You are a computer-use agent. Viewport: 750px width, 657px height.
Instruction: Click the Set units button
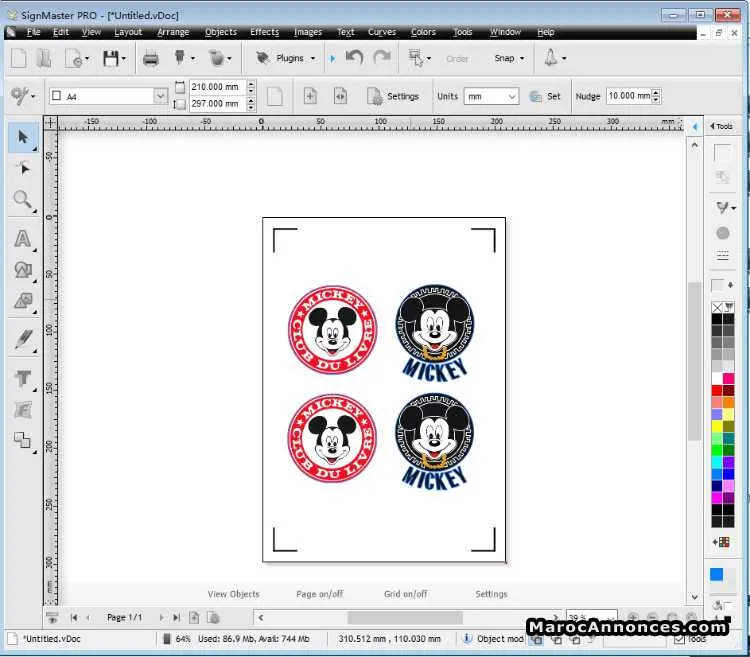click(545, 96)
